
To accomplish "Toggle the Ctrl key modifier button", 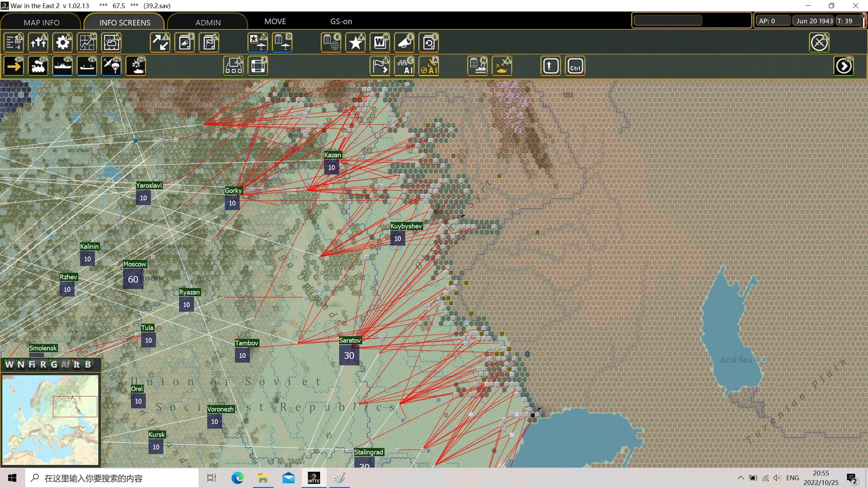I will pyautogui.click(x=575, y=66).
